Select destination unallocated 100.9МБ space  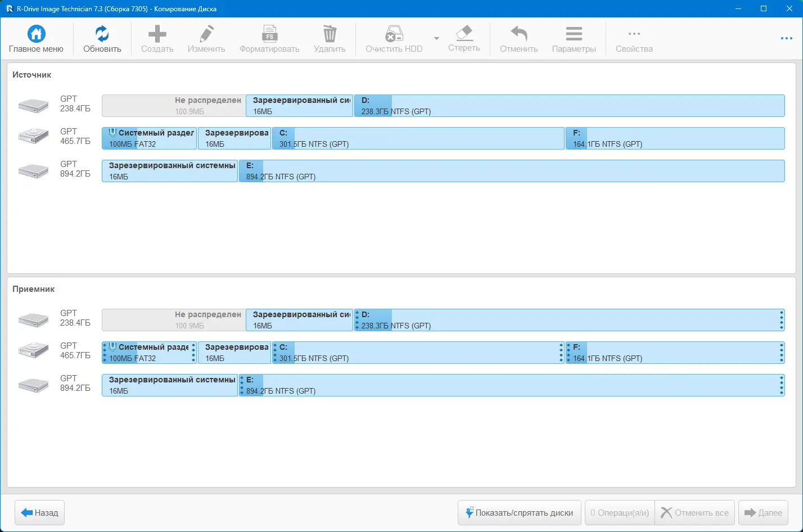pos(174,320)
